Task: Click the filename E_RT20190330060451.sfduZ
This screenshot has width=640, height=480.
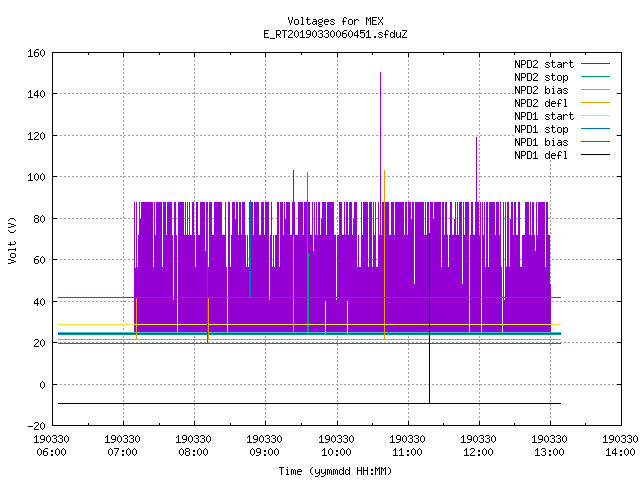Action: [x=335, y=34]
